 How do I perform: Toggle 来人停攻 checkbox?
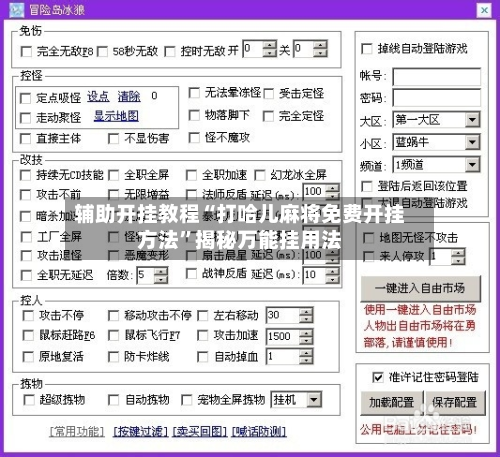click(x=368, y=257)
